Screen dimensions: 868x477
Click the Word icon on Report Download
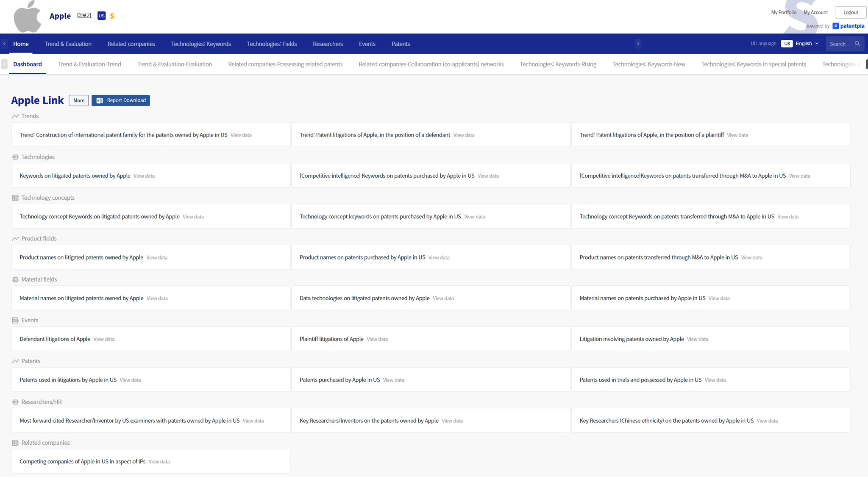pos(100,100)
